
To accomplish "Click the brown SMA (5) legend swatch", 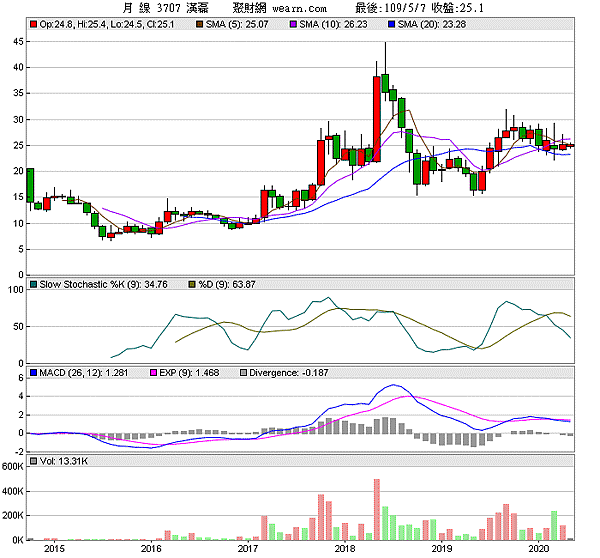I will pos(199,24).
